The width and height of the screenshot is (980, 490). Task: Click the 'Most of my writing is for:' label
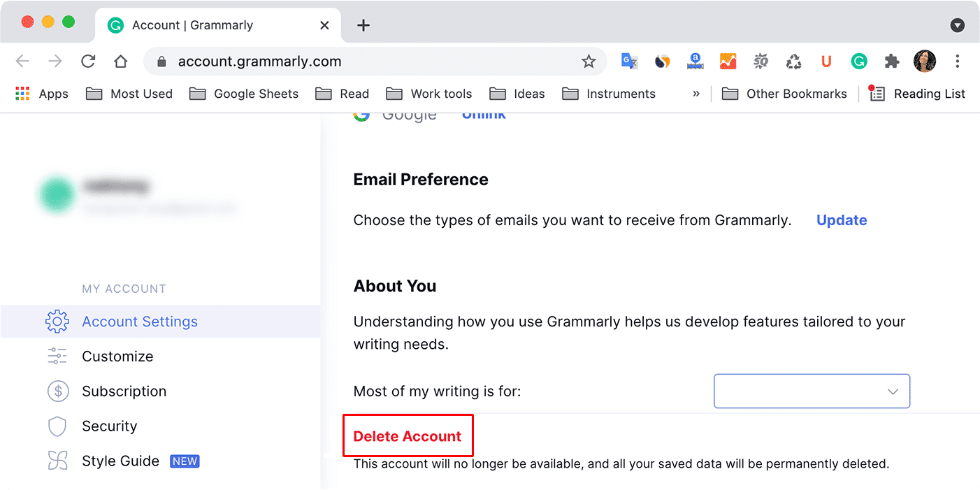(x=438, y=391)
